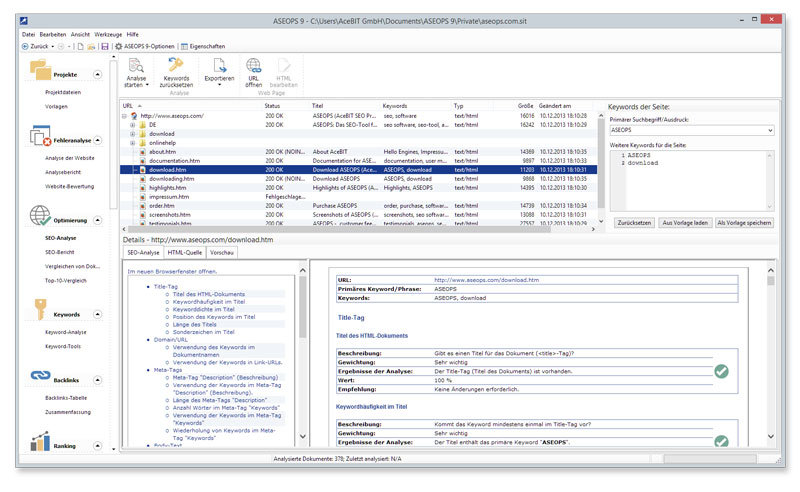
Task: Expand the DE folder tree node
Action: click(133, 125)
